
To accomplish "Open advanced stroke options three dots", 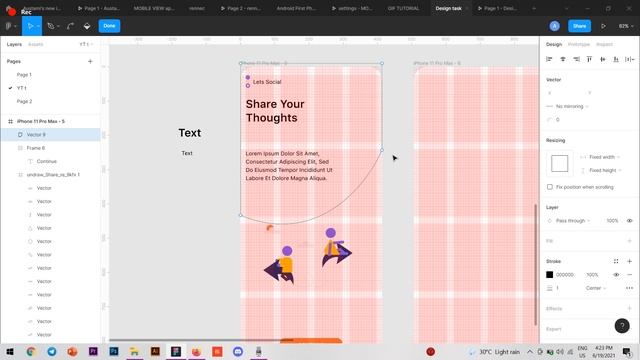I will tap(629, 288).
